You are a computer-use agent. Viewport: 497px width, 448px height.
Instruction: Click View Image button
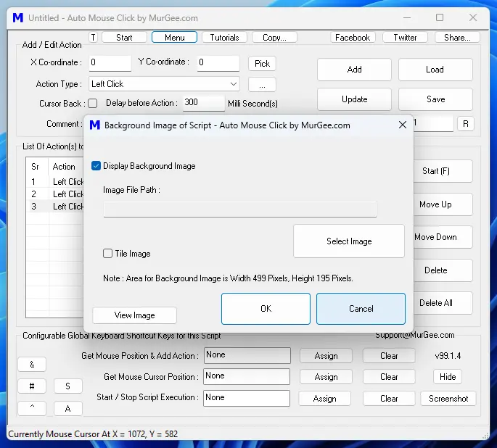134,315
